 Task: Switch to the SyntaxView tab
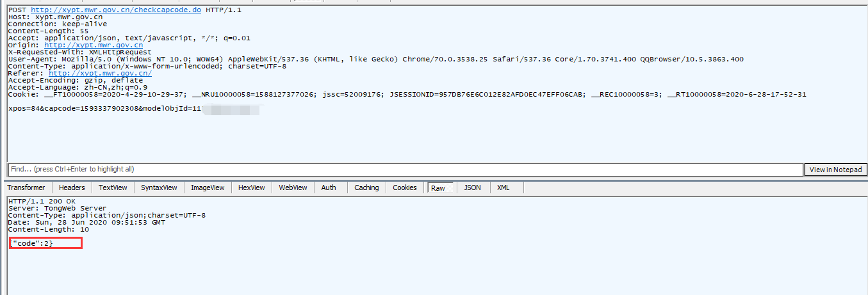click(159, 187)
